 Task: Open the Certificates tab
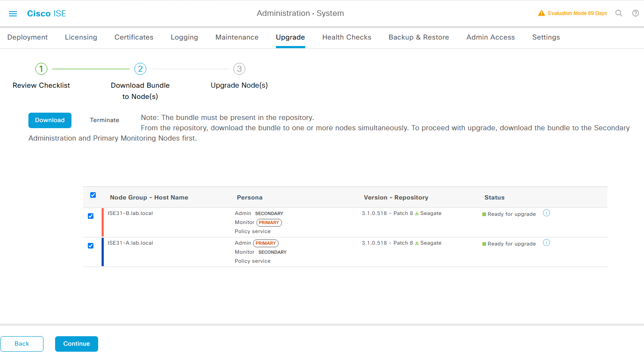(134, 37)
